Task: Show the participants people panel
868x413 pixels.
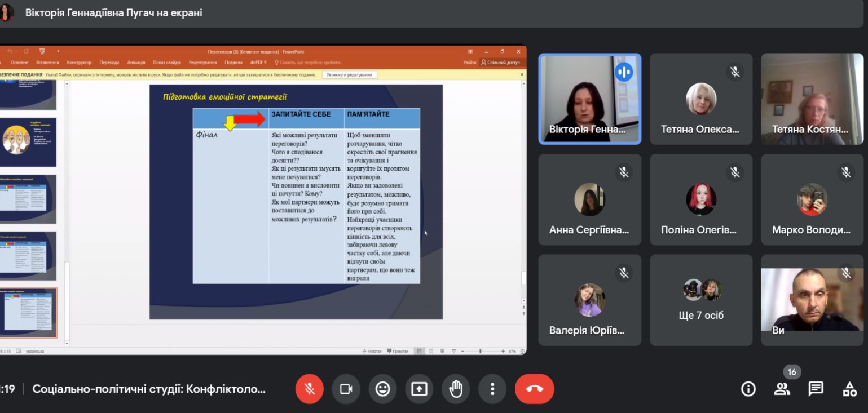Action: pyautogui.click(x=782, y=389)
